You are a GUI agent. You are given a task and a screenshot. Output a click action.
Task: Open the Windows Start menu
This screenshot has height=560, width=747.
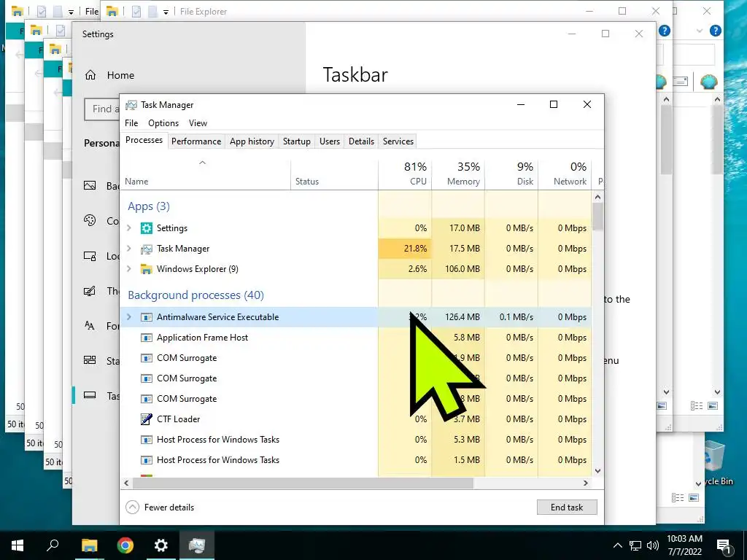[18, 545]
